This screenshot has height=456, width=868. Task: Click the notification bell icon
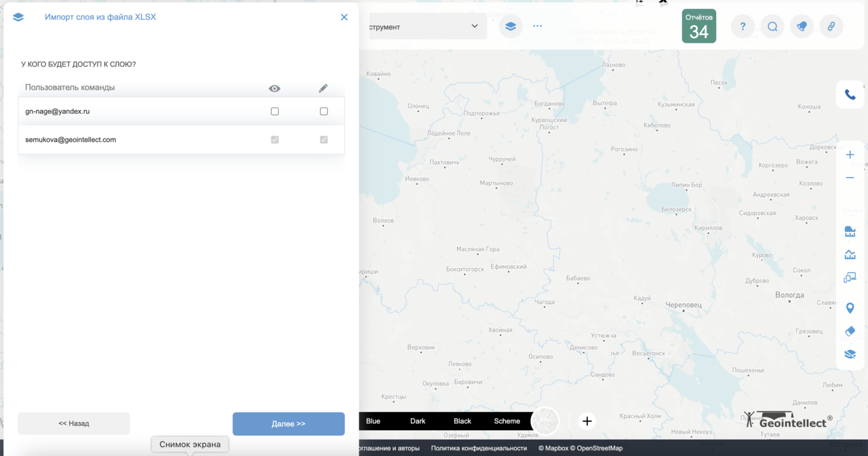click(x=802, y=26)
